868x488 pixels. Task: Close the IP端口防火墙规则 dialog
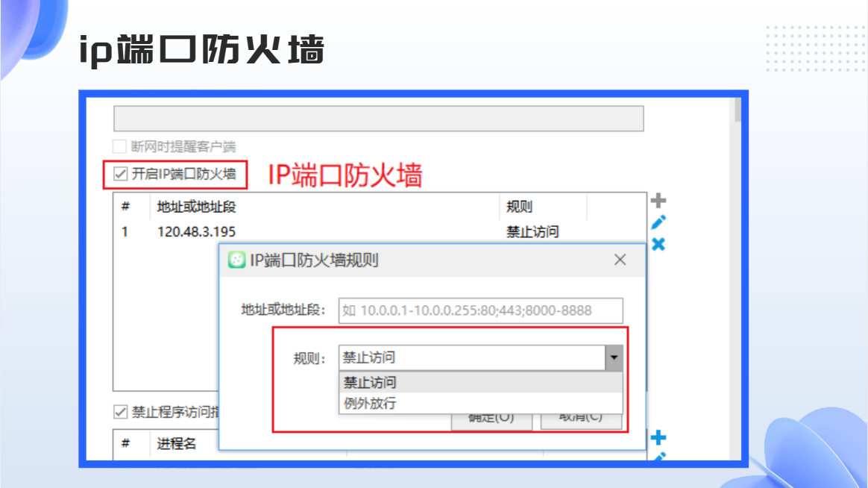click(620, 260)
